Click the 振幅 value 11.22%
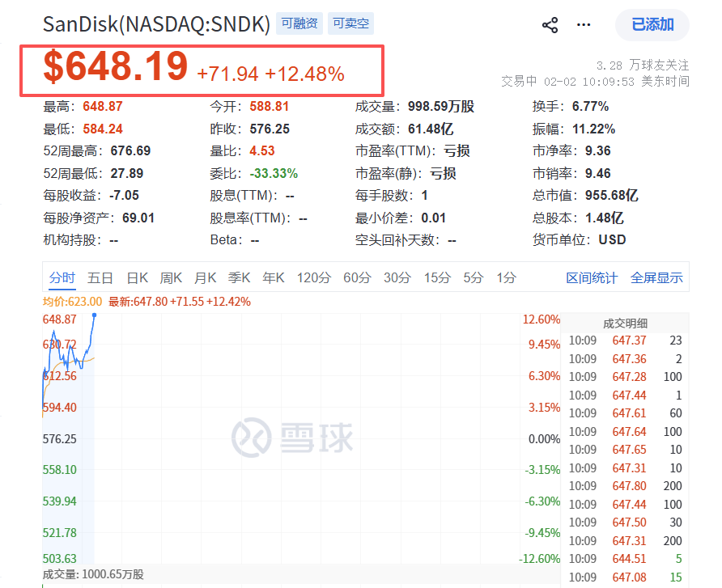Viewport: 722px width, 588px height. pyautogui.click(x=593, y=129)
